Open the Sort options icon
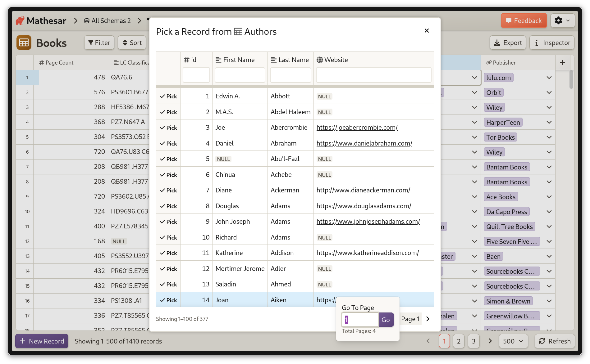This screenshot has height=364, width=590. pos(125,43)
